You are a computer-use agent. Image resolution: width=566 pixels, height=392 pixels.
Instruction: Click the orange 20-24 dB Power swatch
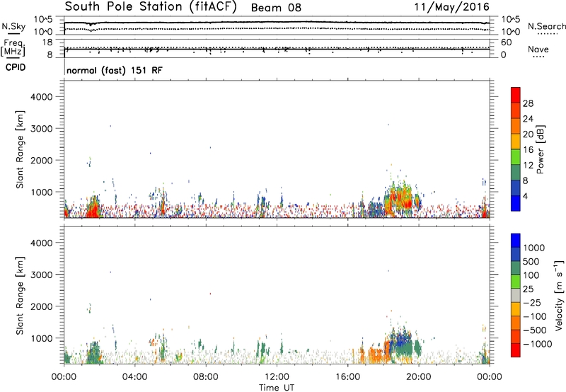[516, 127]
